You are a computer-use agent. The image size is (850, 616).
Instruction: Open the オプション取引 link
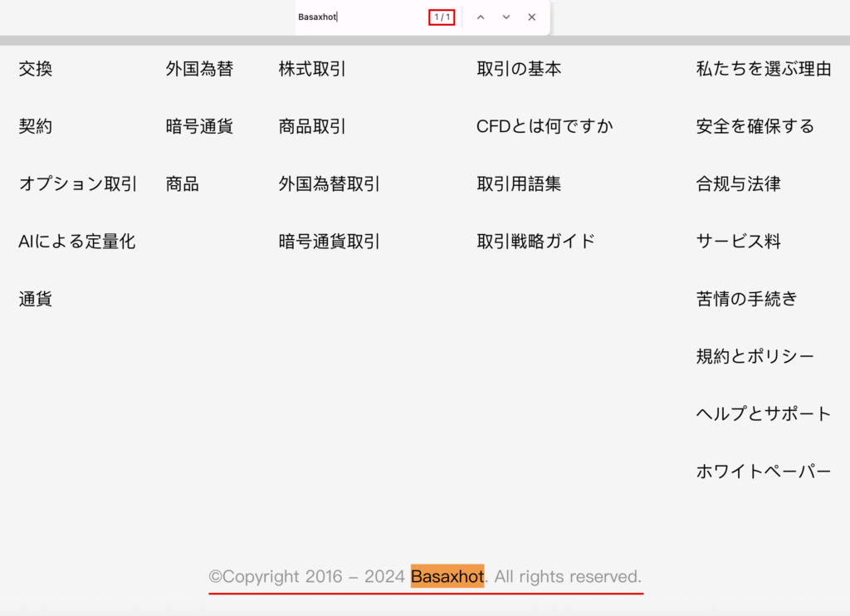[78, 183]
